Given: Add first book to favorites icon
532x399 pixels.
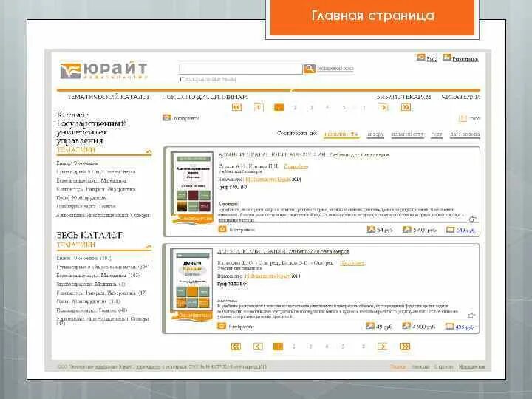Looking at the screenshot, I should (x=222, y=229).
